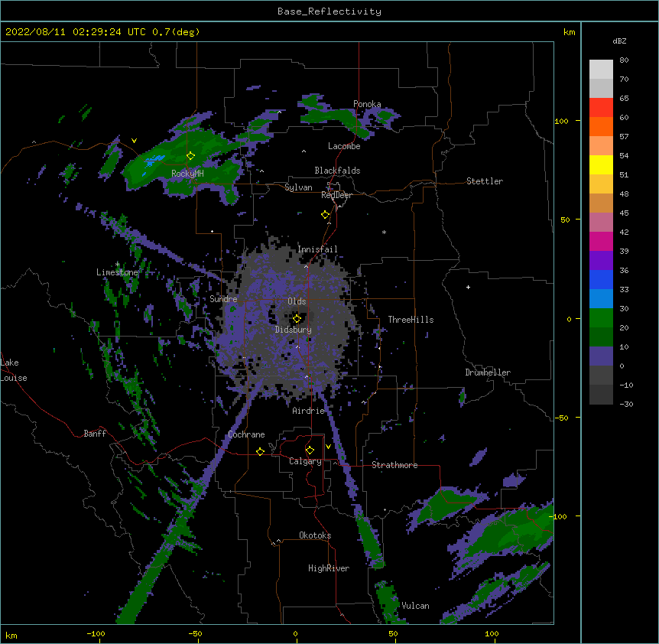The width and height of the screenshot is (659, 644).
Task: Click the Sylvan label
Action: pos(298,187)
